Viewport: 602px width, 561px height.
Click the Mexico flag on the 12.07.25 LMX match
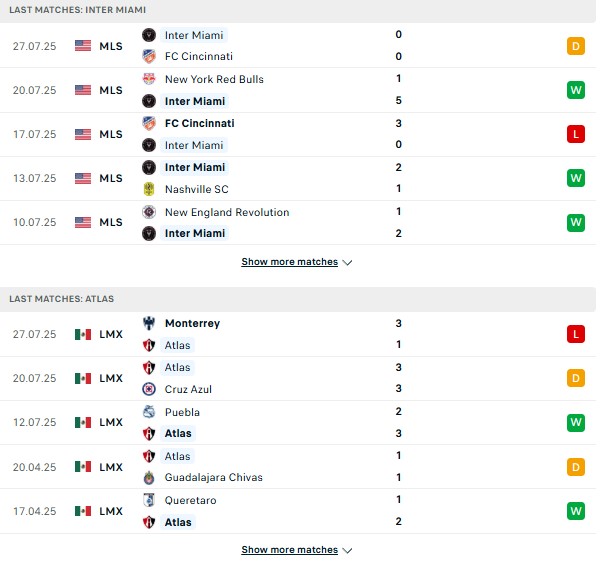[x=83, y=422]
